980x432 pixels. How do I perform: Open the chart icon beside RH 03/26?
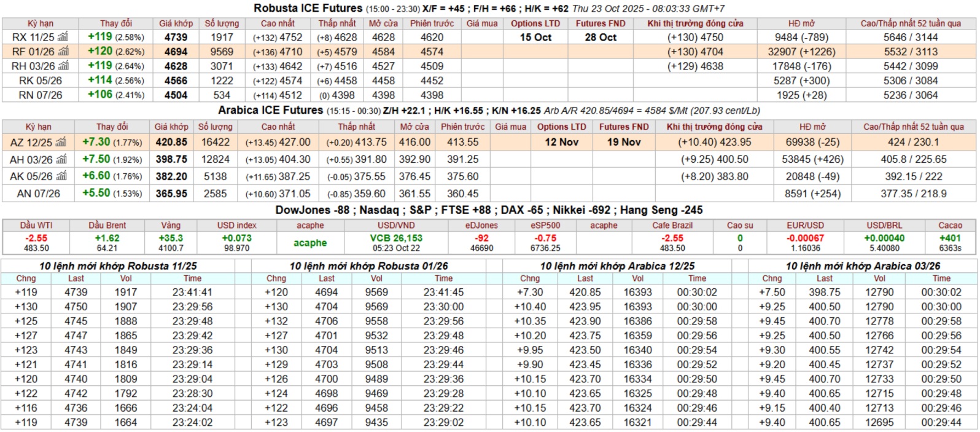63,66
